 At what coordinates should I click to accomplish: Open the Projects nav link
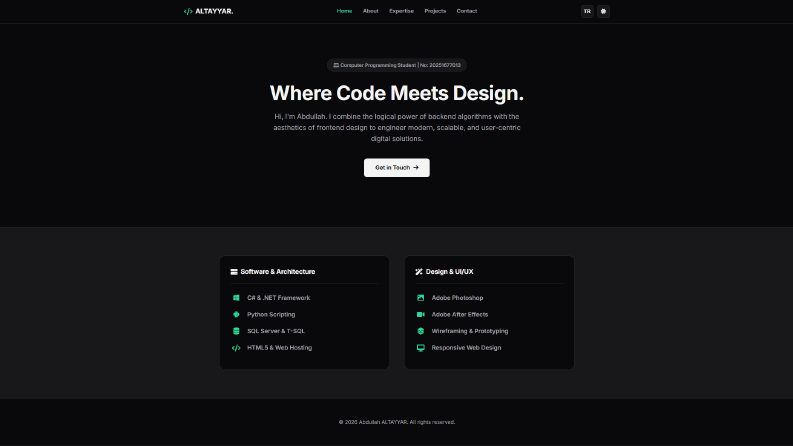(x=435, y=11)
